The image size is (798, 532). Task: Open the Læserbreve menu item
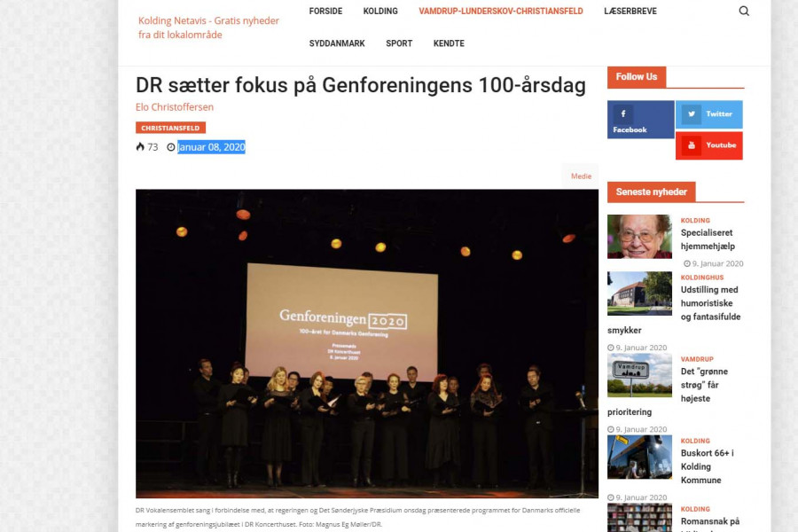click(x=630, y=12)
